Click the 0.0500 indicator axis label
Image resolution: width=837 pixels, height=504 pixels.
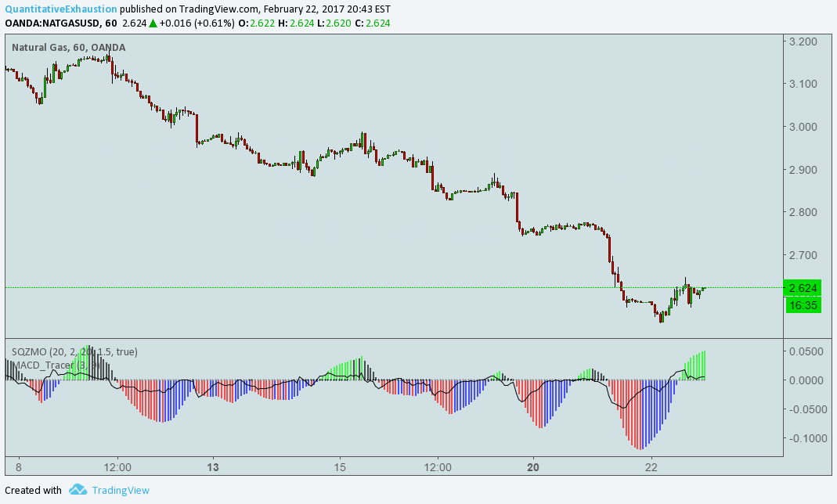click(x=806, y=351)
